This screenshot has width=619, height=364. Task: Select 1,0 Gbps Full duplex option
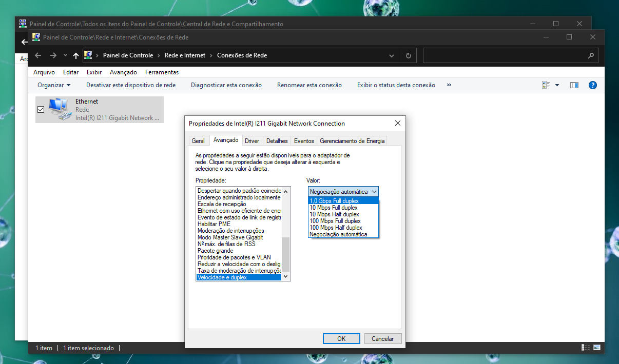click(x=343, y=201)
